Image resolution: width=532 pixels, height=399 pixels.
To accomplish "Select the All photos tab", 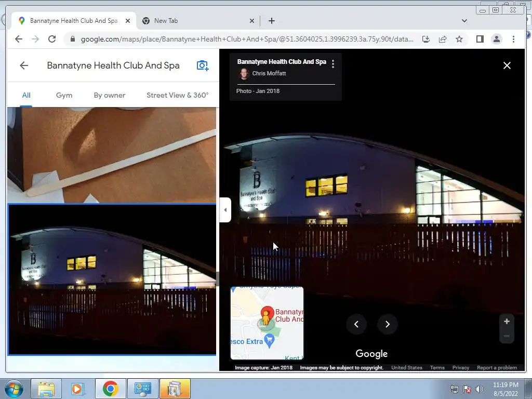I will click(x=26, y=96).
